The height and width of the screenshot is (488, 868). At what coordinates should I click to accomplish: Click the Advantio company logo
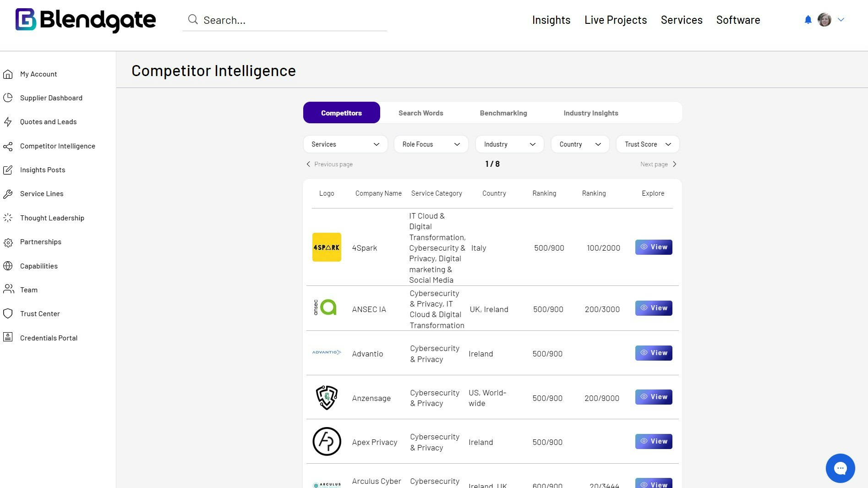coord(327,352)
